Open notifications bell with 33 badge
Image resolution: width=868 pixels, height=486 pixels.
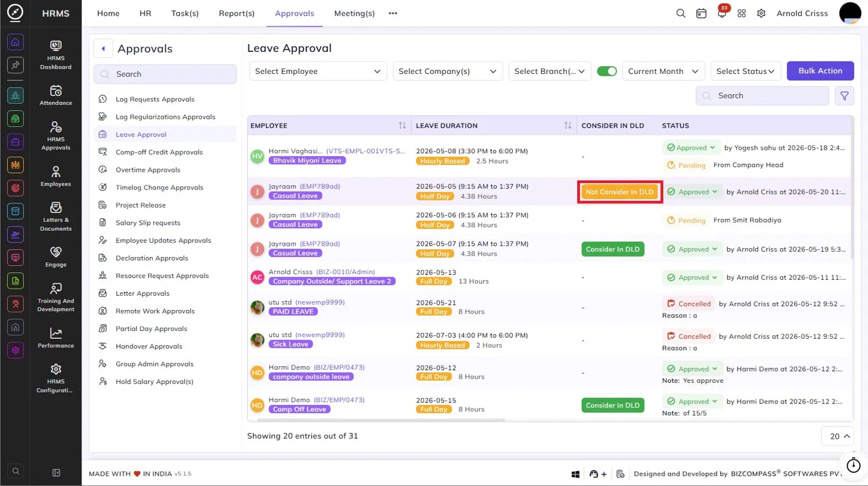click(723, 12)
